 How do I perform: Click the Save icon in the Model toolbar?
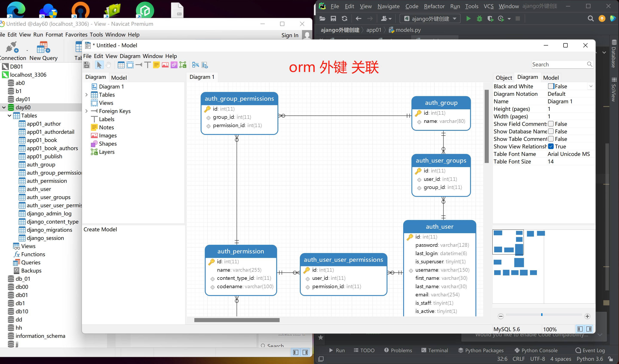coord(87,65)
